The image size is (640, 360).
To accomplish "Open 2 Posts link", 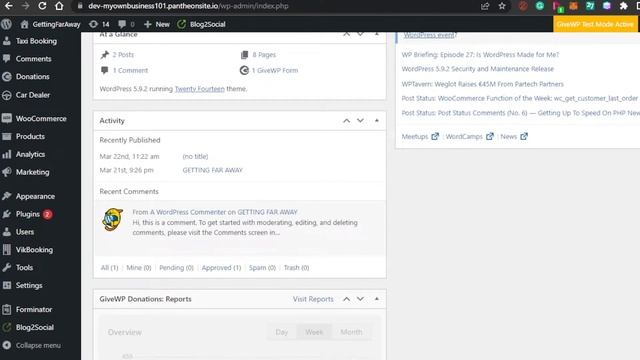I will click(x=123, y=55).
